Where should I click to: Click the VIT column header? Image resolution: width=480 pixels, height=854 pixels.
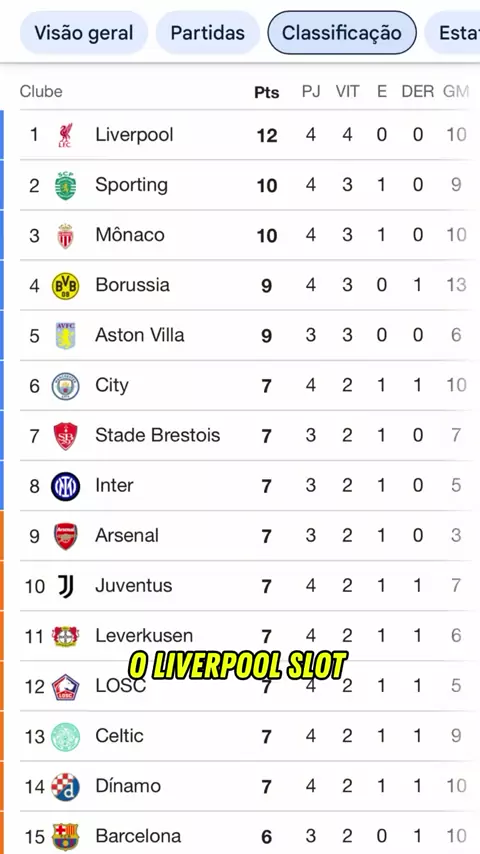[x=347, y=92]
